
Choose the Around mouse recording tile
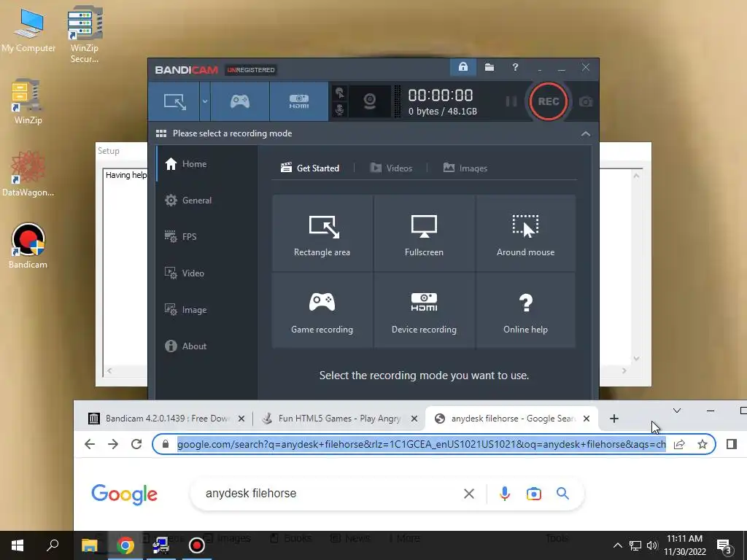pos(525,233)
